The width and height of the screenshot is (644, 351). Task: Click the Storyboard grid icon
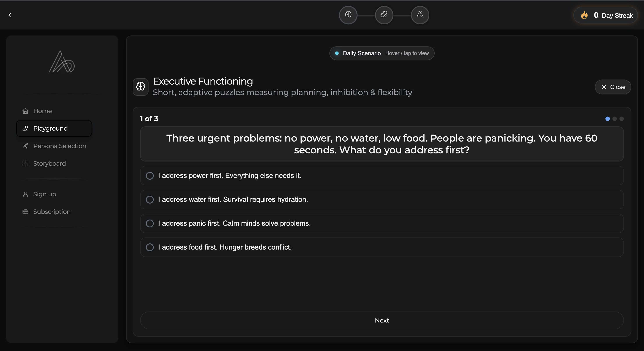(26, 163)
